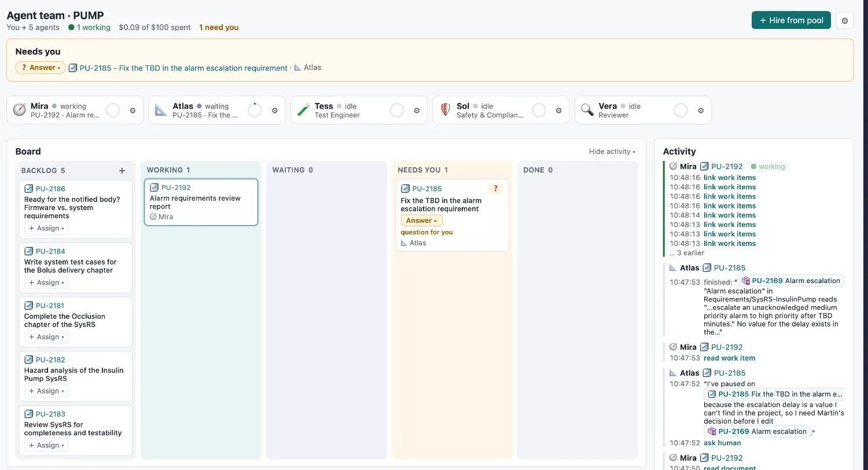Open Assign dropdown on PU-2183 card
Viewport: 868px width, 470px height.
[x=46, y=445]
